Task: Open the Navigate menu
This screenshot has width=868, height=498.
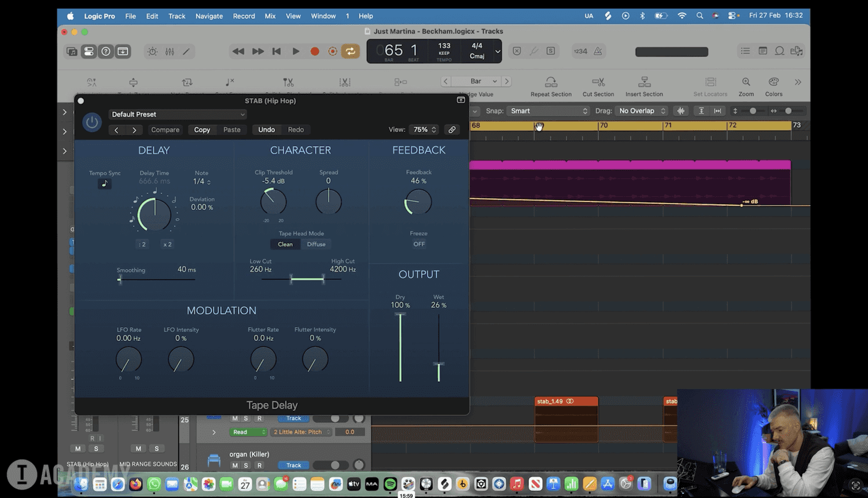Action: pos(209,16)
